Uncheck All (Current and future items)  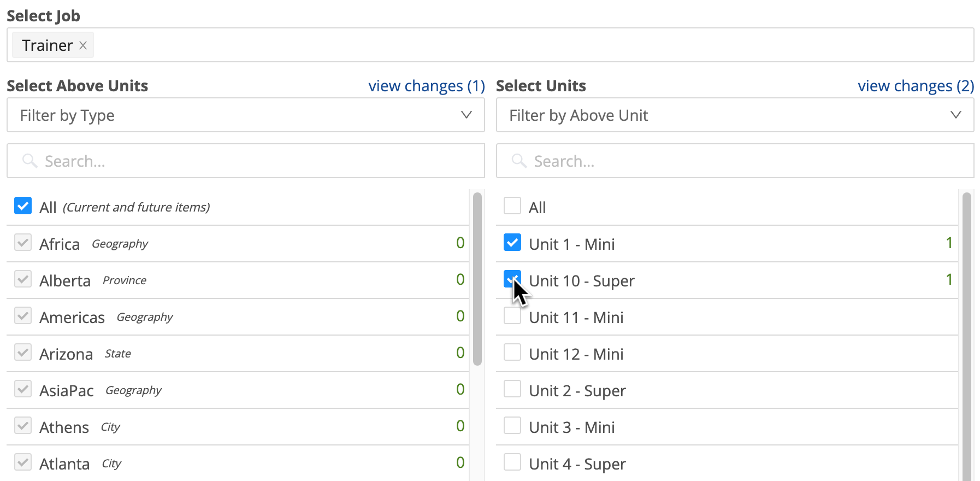pos(23,206)
